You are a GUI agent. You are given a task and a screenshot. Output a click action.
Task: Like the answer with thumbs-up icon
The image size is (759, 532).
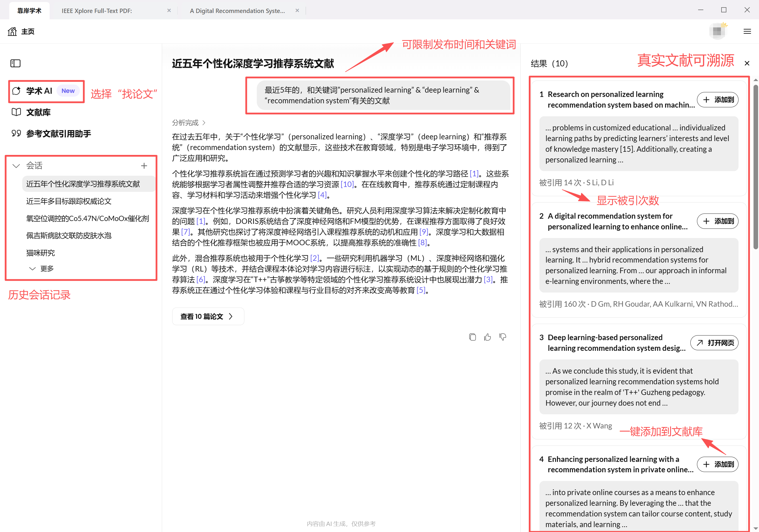pyautogui.click(x=487, y=337)
